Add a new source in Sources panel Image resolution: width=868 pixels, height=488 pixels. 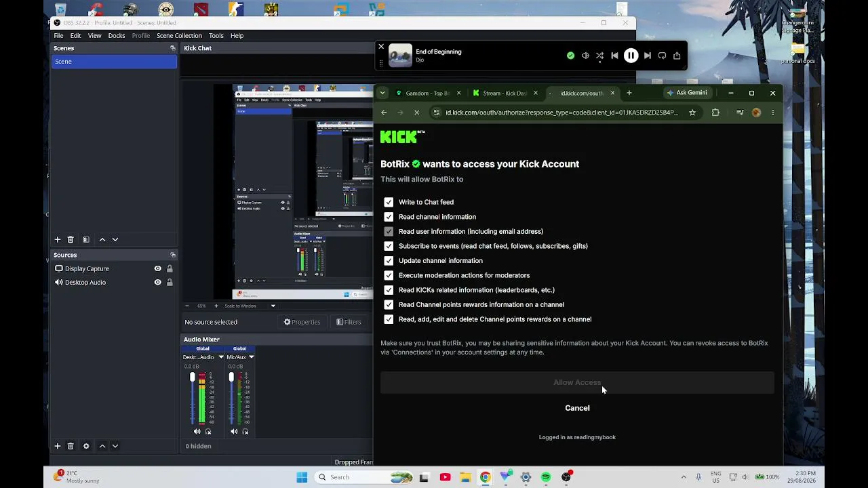click(58, 446)
